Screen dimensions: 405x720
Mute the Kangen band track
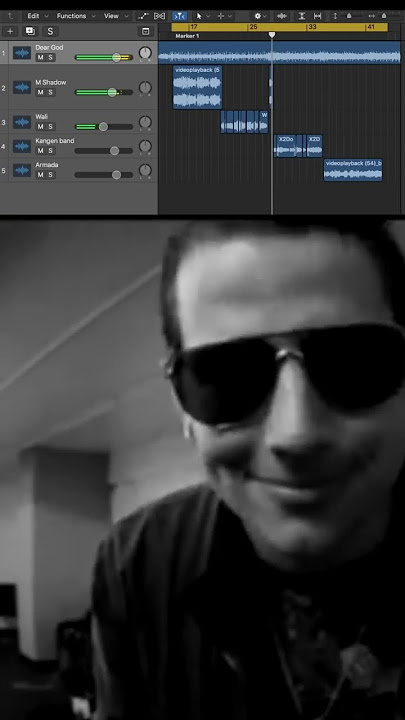point(40,151)
